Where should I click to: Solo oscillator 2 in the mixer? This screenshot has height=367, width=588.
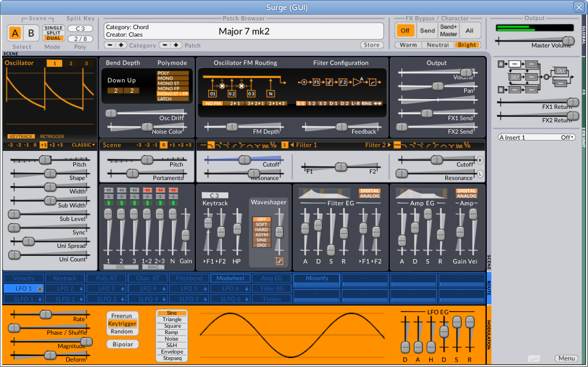click(x=121, y=197)
